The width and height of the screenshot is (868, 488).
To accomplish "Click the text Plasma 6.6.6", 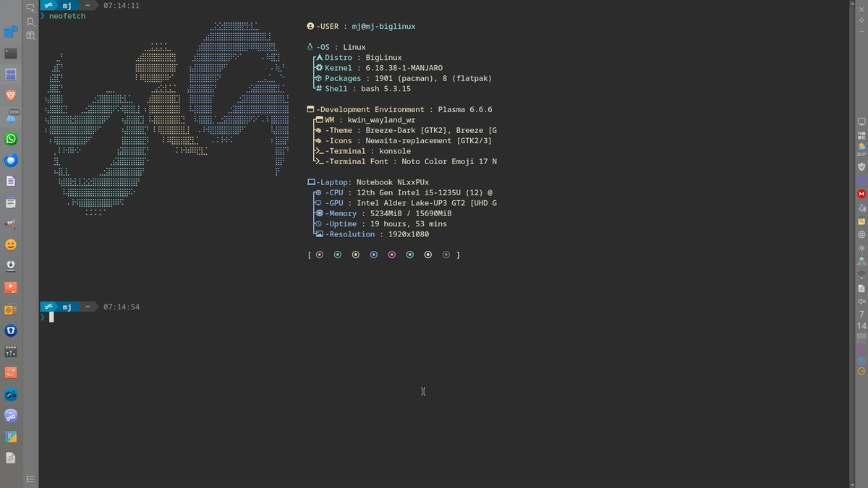I will pyautogui.click(x=465, y=110).
